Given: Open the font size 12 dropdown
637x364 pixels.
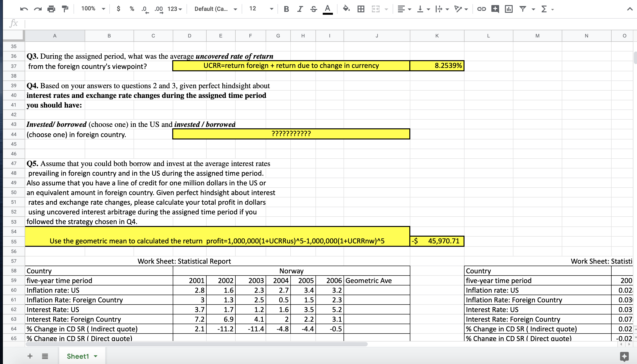Looking at the screenshot, I should (x=261, y=9).
